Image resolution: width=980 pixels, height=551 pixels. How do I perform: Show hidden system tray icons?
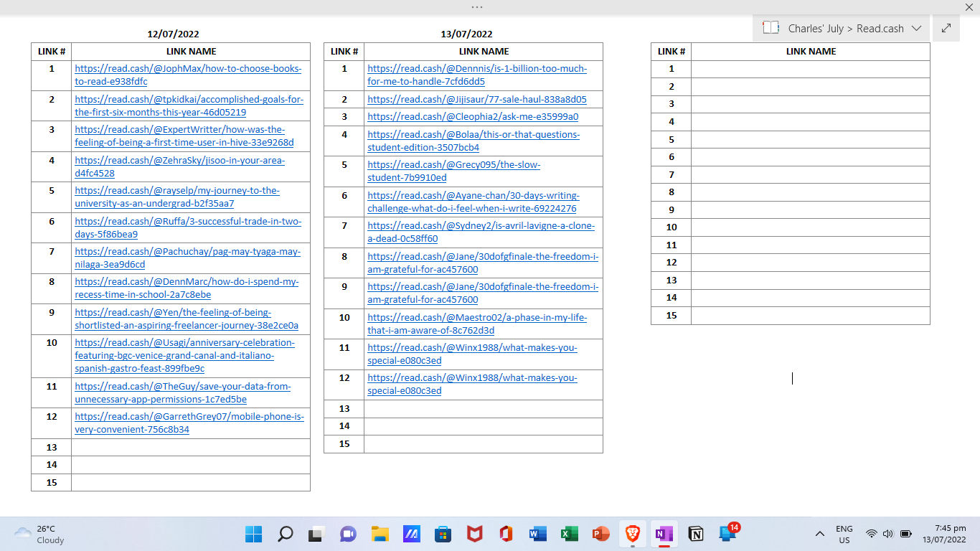819,534
